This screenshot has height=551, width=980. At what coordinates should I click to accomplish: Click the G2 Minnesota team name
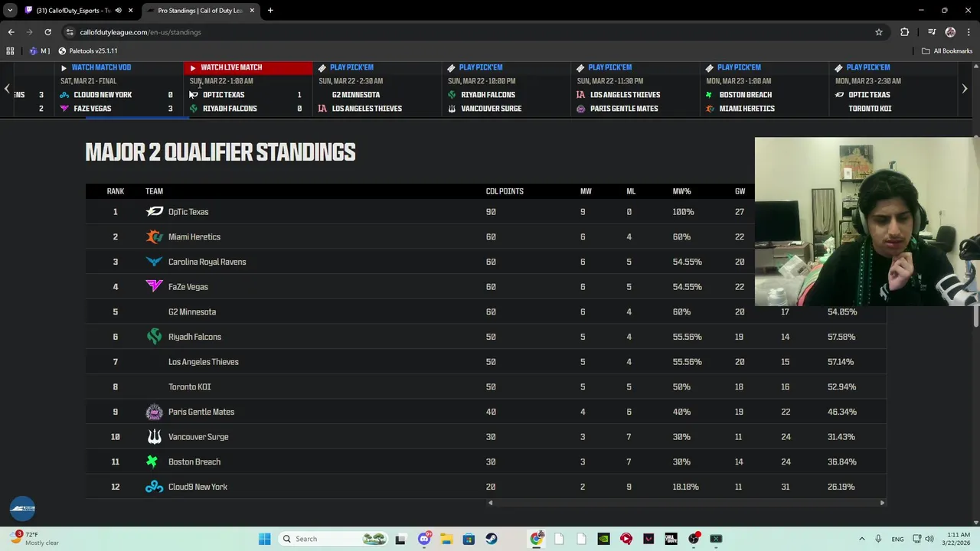coord(192,311)
